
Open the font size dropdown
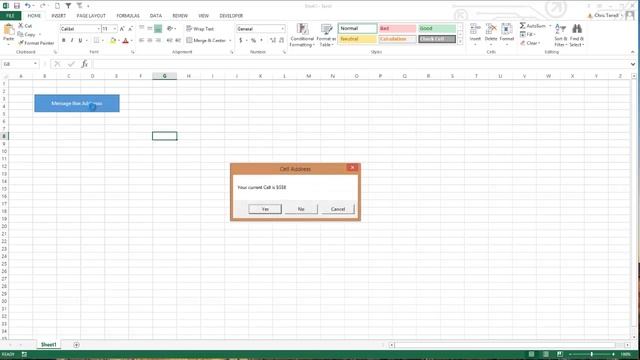point(115,29)
